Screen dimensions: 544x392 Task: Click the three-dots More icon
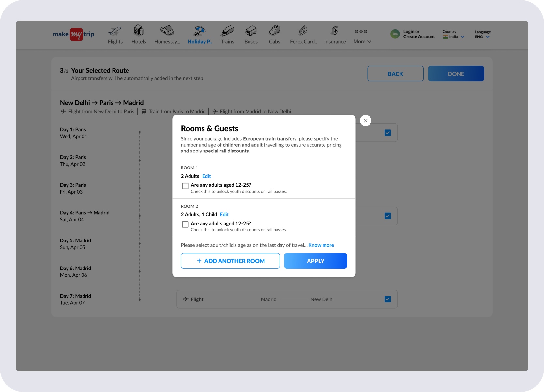[x=361, y=31]
